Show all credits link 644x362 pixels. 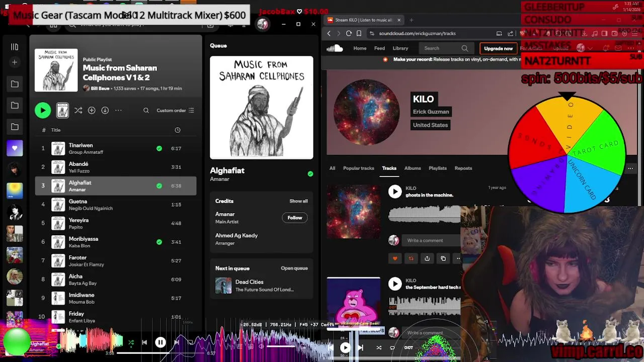(298, 201)
